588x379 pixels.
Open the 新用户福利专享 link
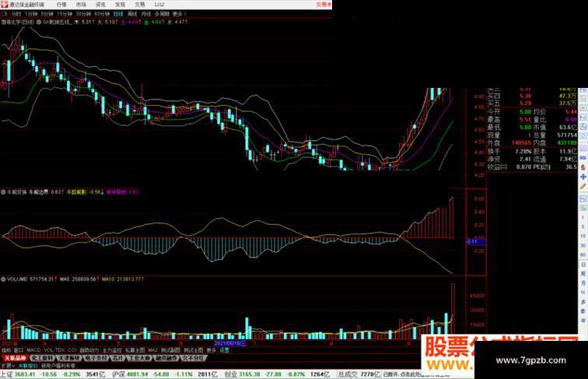(x=58, y=365)
